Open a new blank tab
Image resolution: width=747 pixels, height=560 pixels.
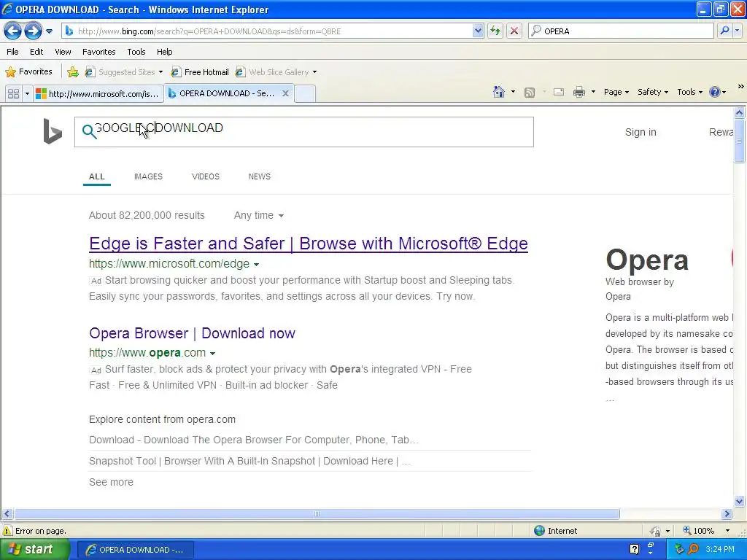point(305,93)
